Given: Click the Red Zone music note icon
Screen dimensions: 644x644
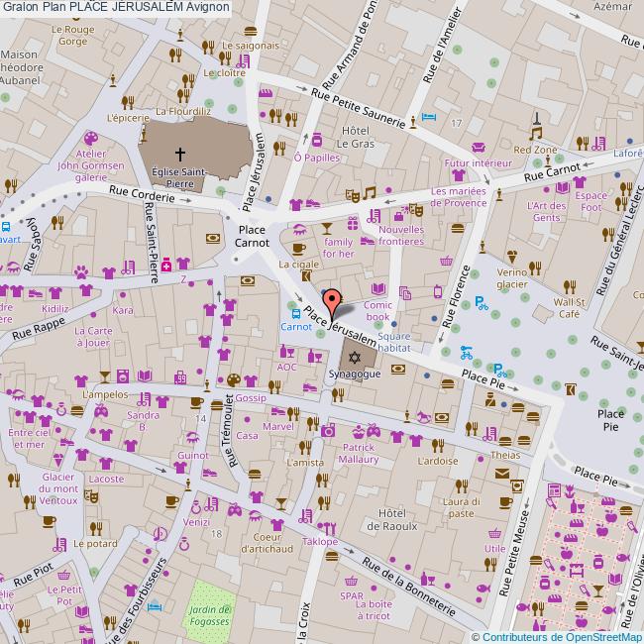Looking at the screenshot, I should click(536, 133).
